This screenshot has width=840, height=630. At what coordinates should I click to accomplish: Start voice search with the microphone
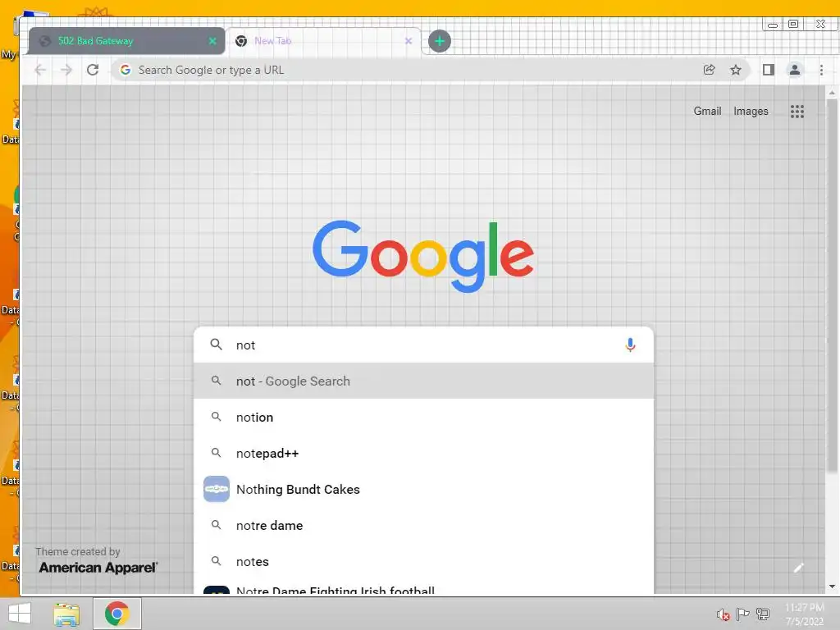(630, 345)
